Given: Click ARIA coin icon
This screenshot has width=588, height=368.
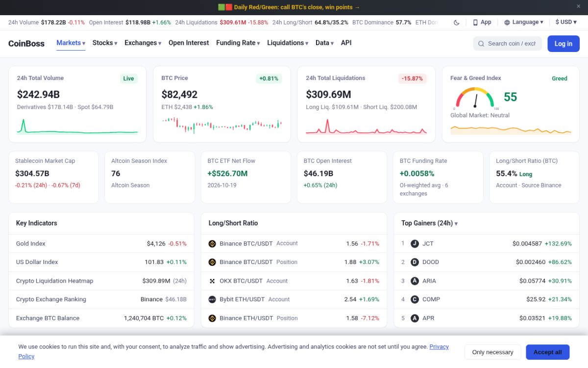Looking at the screenshot, I should point(415,281).
